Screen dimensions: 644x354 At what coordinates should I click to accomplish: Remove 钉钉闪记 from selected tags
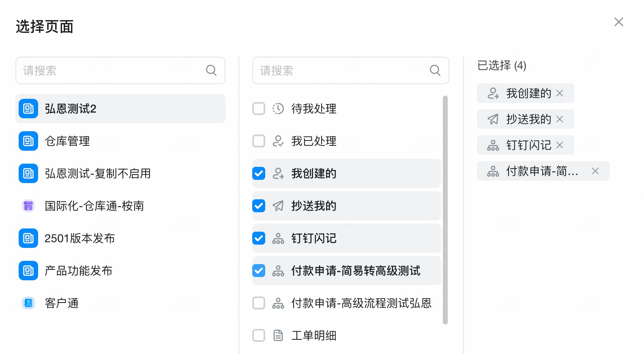click(x=560, y=145)
